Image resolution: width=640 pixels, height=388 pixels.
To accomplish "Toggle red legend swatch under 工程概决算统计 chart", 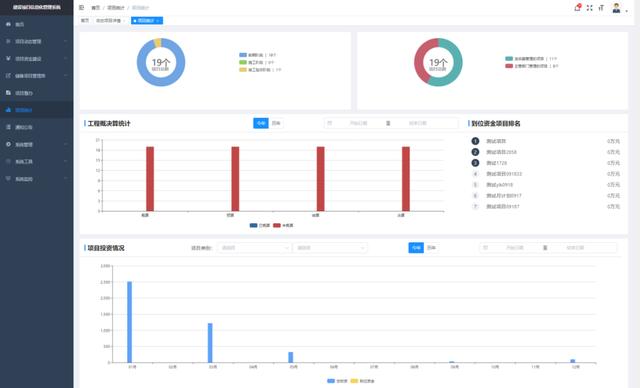I will point(277,225).
